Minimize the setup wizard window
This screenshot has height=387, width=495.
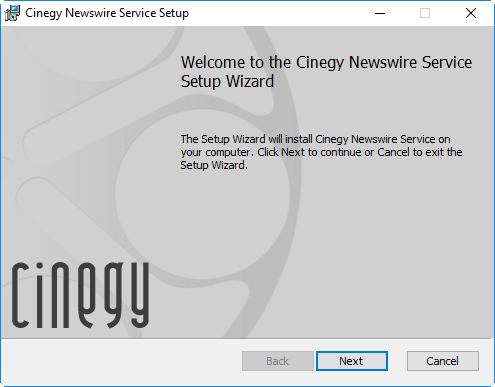[380, 13]
